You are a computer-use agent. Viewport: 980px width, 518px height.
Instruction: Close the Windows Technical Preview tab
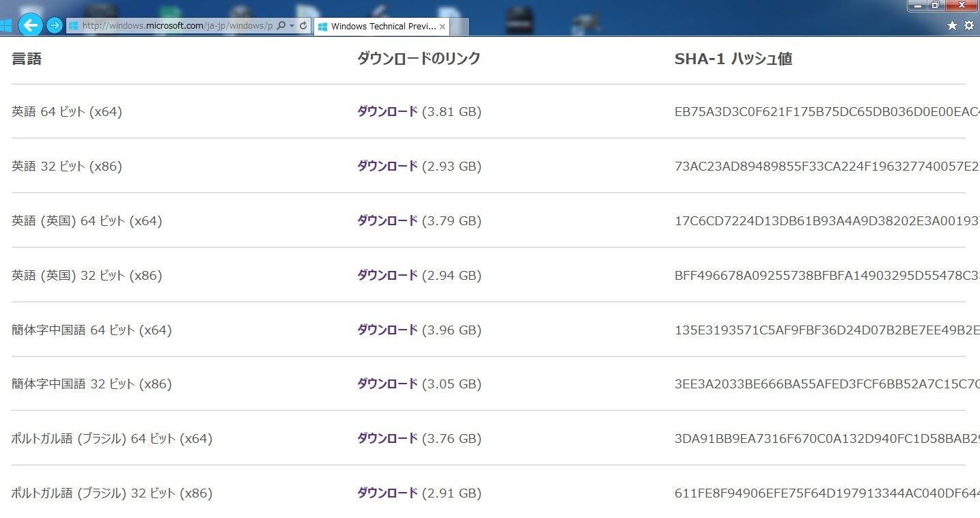(443, 27)
